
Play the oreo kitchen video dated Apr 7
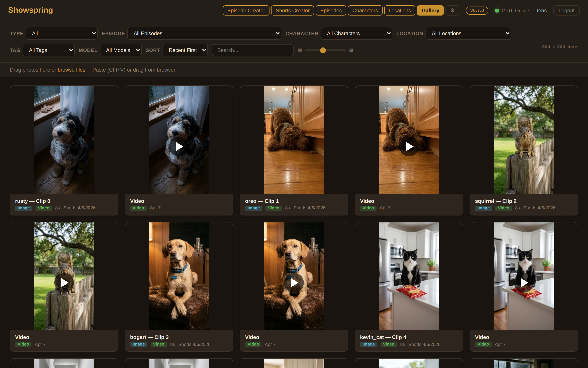[x=409, y=147]
